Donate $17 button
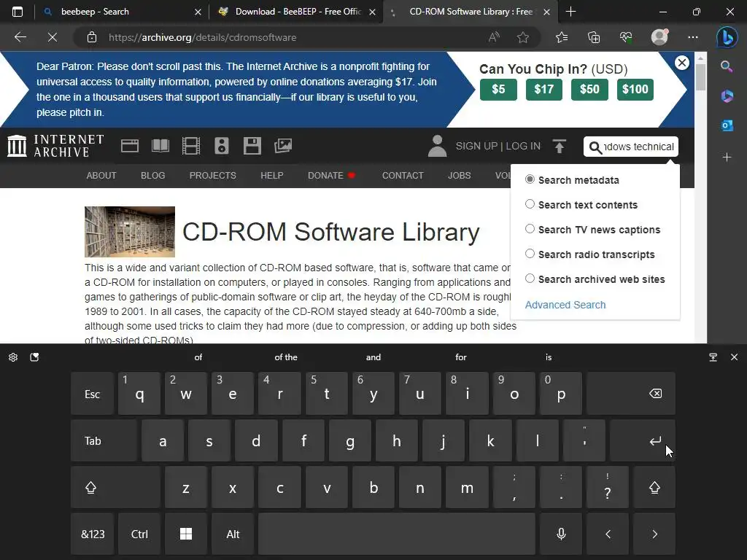Image resolution: width=747 pixels, height=560 pixels. (543, 90)
